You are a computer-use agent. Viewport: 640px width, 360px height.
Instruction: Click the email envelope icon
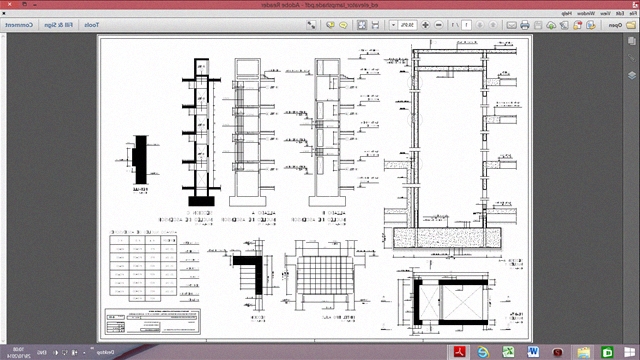pyautogui.click(x=511, y=25)
